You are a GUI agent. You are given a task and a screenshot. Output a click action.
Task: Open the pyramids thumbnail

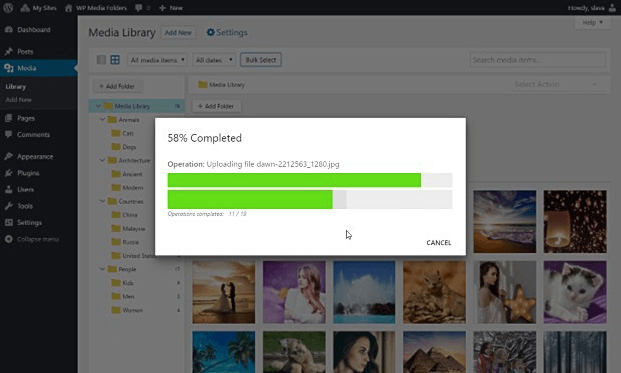coord(434,352)
